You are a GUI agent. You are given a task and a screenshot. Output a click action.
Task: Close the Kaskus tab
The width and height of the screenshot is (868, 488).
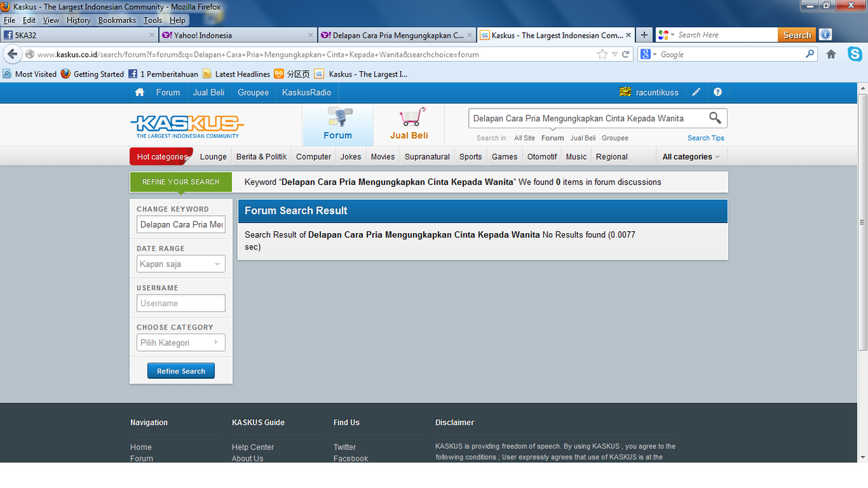click(629, 35)
